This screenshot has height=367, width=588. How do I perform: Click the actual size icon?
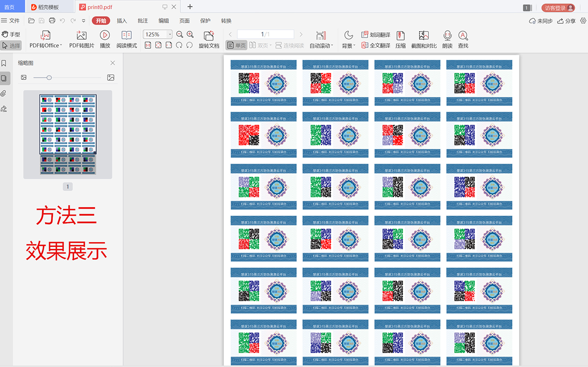[148, 45]
